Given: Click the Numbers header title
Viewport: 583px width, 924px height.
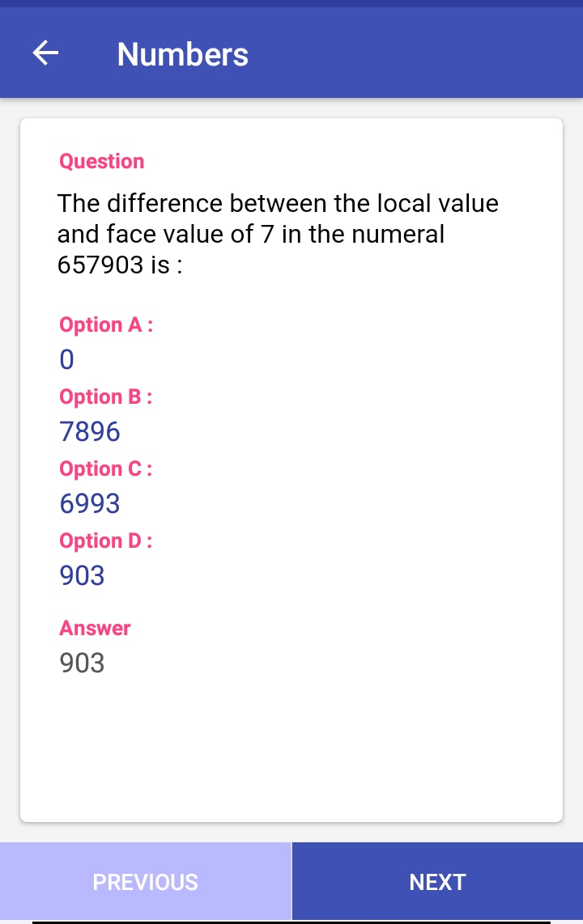Looking at the screenshot, I should click(x=182, y=54).
